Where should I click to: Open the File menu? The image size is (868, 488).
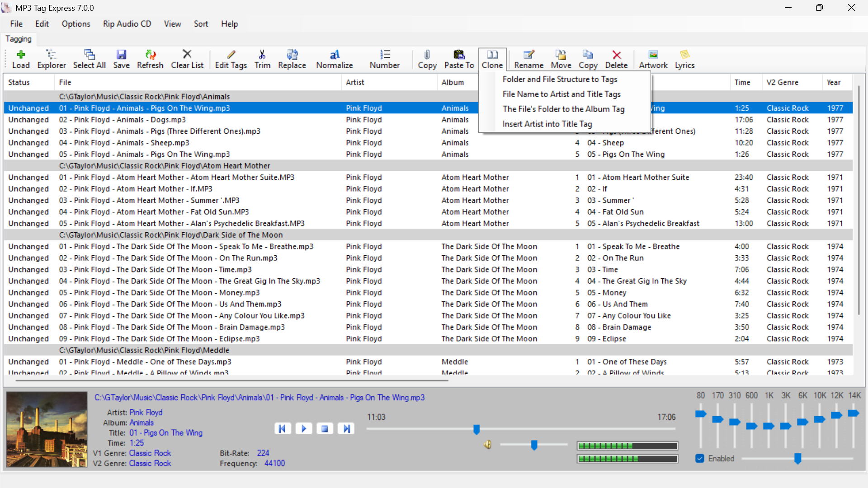click(16, 24)
